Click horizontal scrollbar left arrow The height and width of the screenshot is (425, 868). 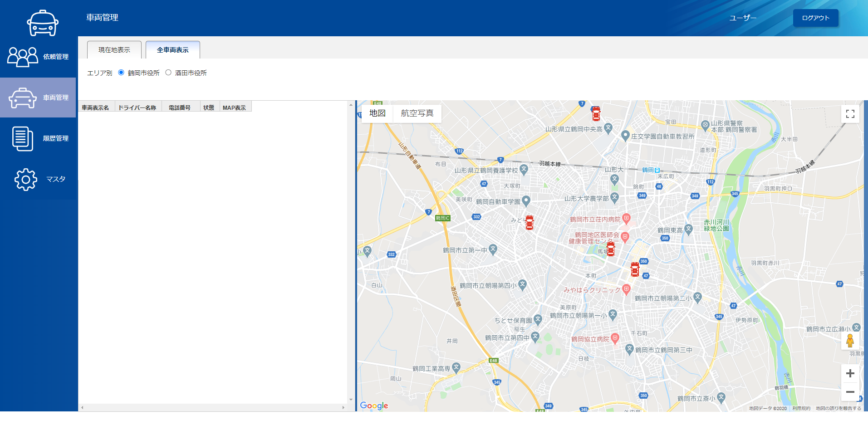coord(82,408)
